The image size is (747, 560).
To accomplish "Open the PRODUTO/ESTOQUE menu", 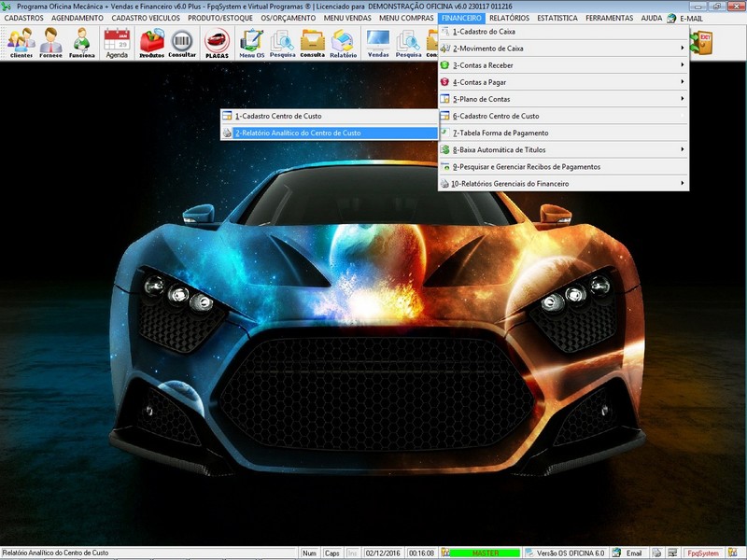I will [220, 18].
